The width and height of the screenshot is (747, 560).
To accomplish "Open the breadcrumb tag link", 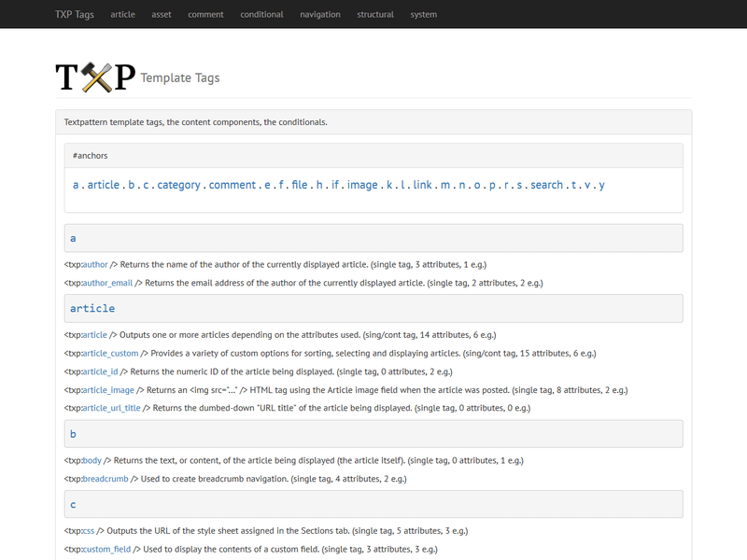I will tap(106, 479).
